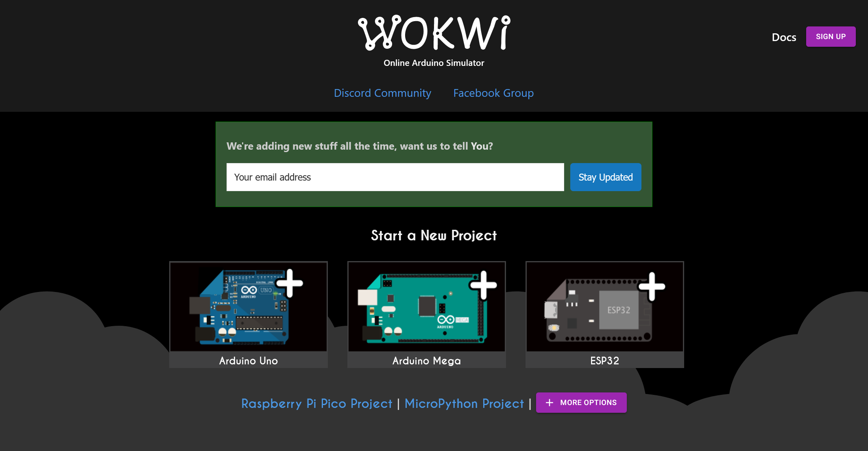Expand More Options for project types
The width and height of the screenshot is (868, 451).
[581, 402]
